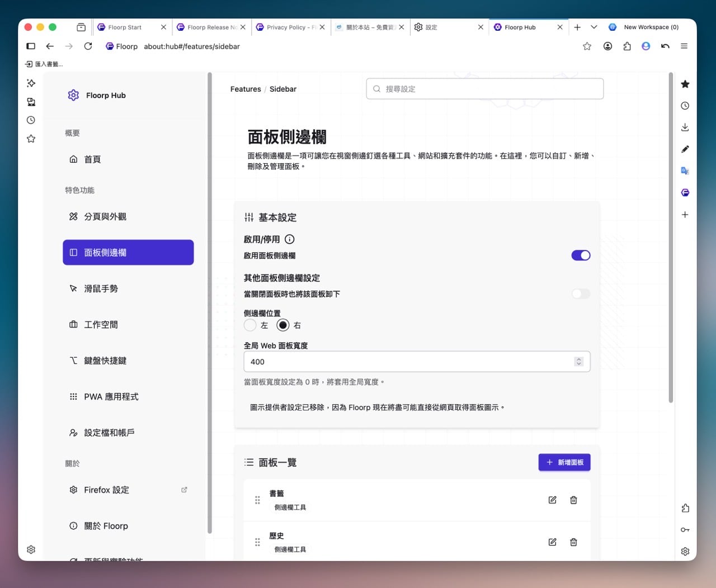Screen dimensions: 716x588
Task: Click the main content vertical scrollbar
Action: 671,238
